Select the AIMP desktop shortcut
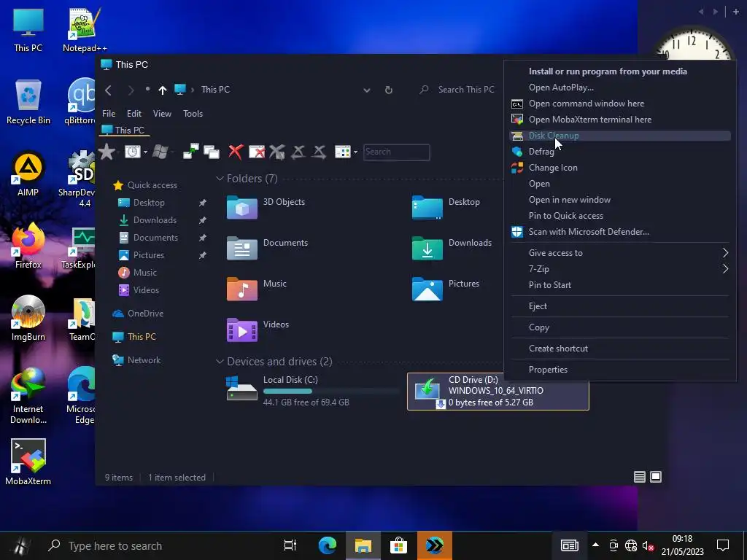Viewport: 747px width, 560px height. (28, 174)
